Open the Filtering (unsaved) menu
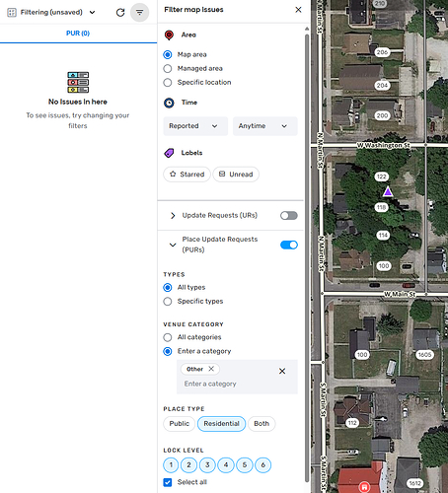Image resolution: width=448 pixels, height=493 pixels. (51, 13)
